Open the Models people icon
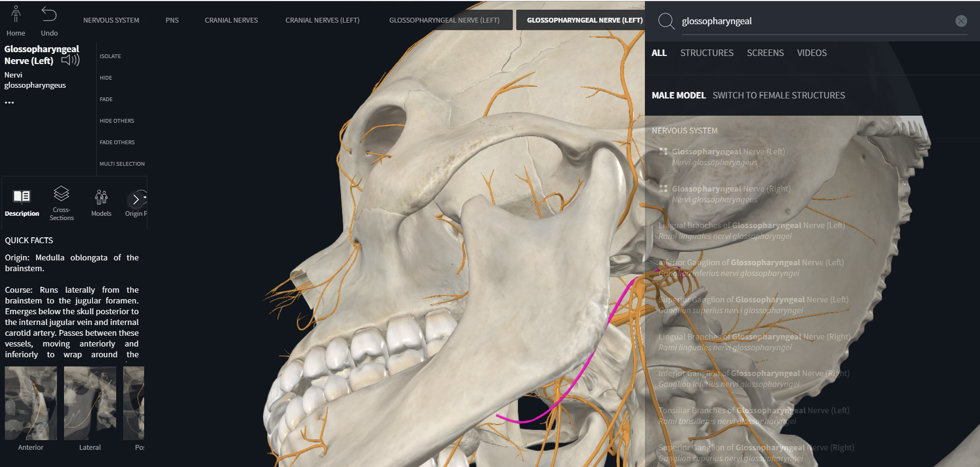The height and width of the screenshot is (467, 980). click(x=101, y=197)
